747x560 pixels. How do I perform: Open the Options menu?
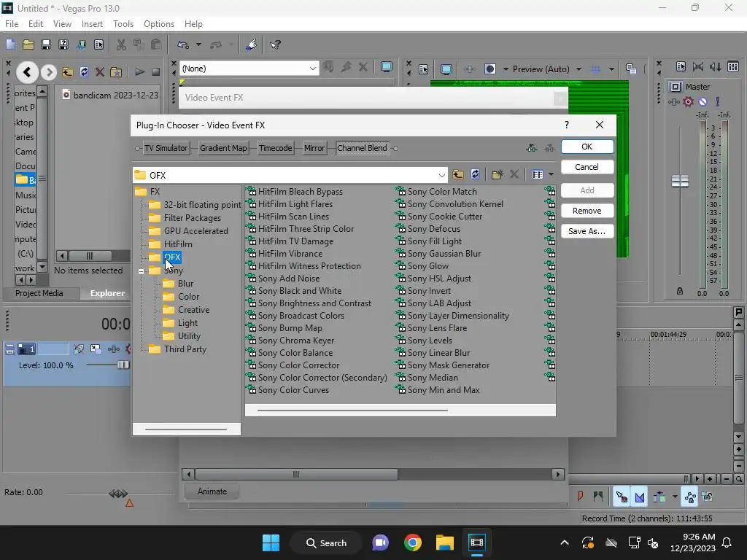coord(158,24)
